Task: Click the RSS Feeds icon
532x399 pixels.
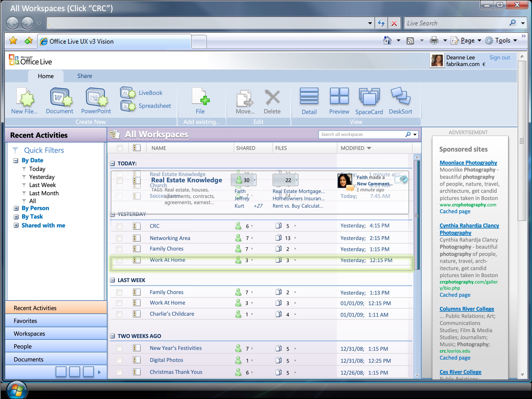Action: point(410,41)
